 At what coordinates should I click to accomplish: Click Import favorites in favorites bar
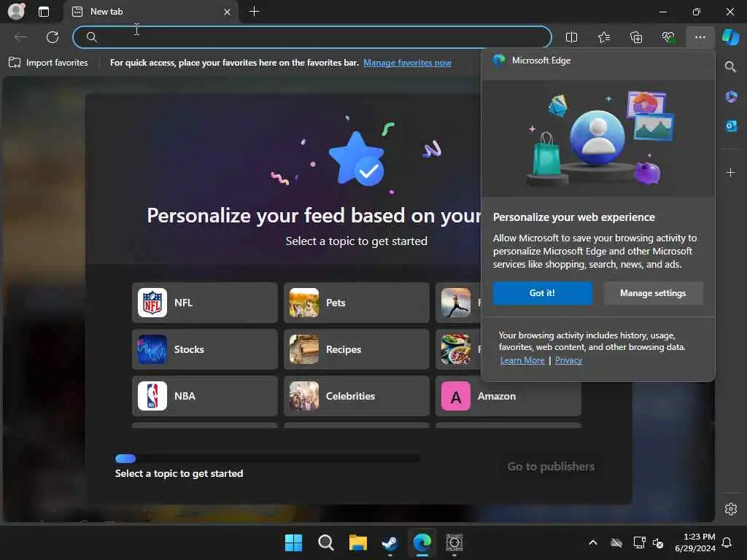pyautogui.click(x=48, y=63)
